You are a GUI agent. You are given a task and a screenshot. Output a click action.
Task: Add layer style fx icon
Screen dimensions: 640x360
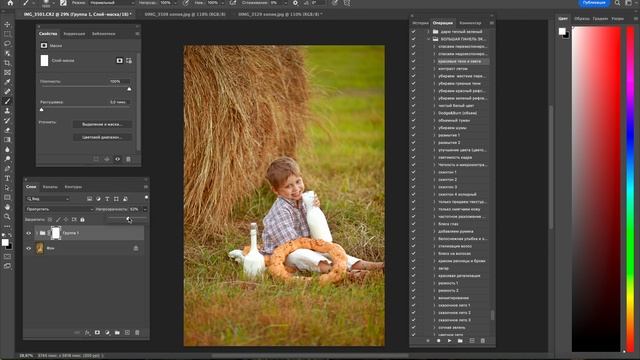point(87,333)
